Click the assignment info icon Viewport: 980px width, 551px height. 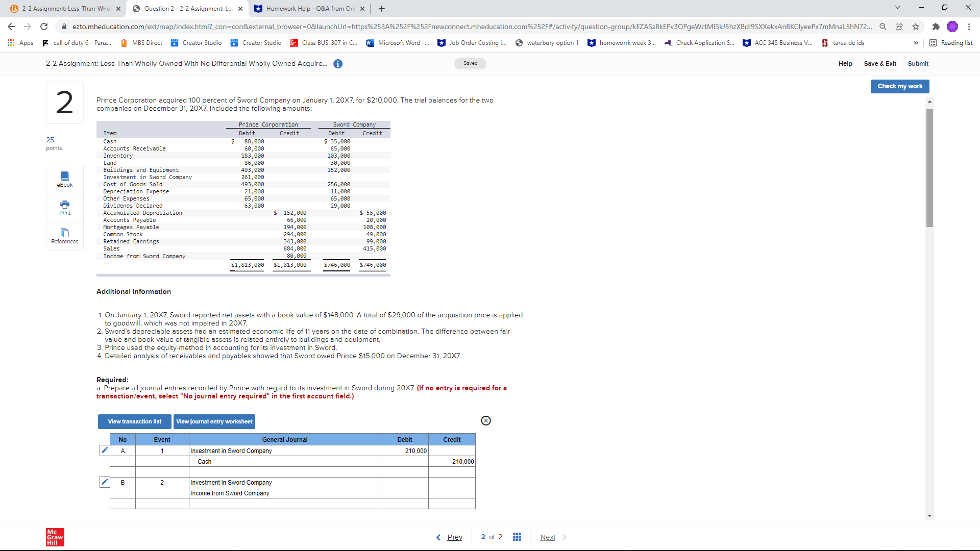338,64
